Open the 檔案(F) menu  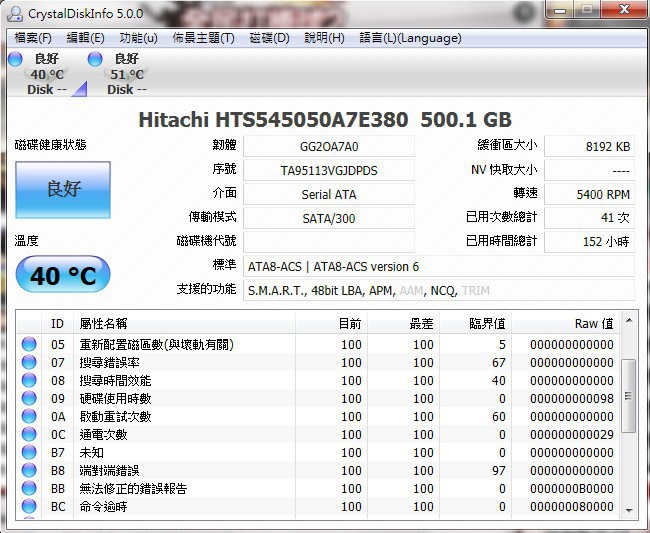pos(33,38)
